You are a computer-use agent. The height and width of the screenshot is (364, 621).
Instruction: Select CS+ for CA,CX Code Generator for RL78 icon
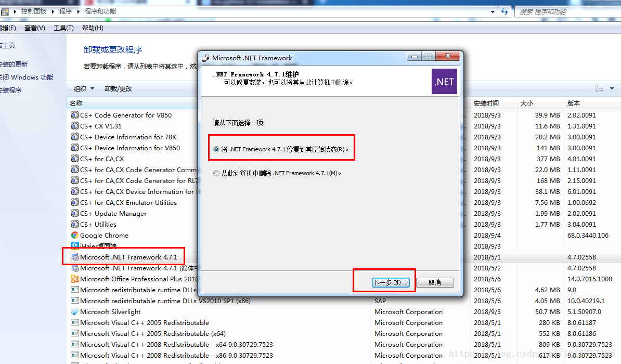point(74,180)
